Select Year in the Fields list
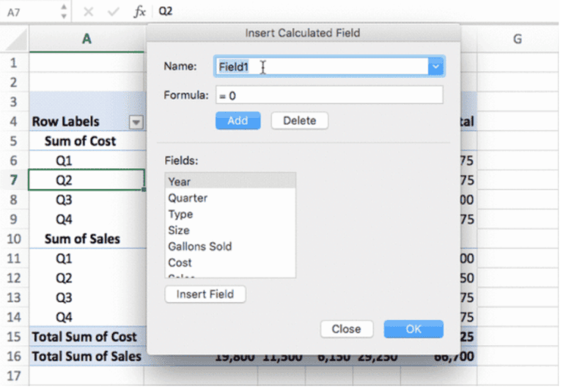The image size is (563, 392). (230, 182)
